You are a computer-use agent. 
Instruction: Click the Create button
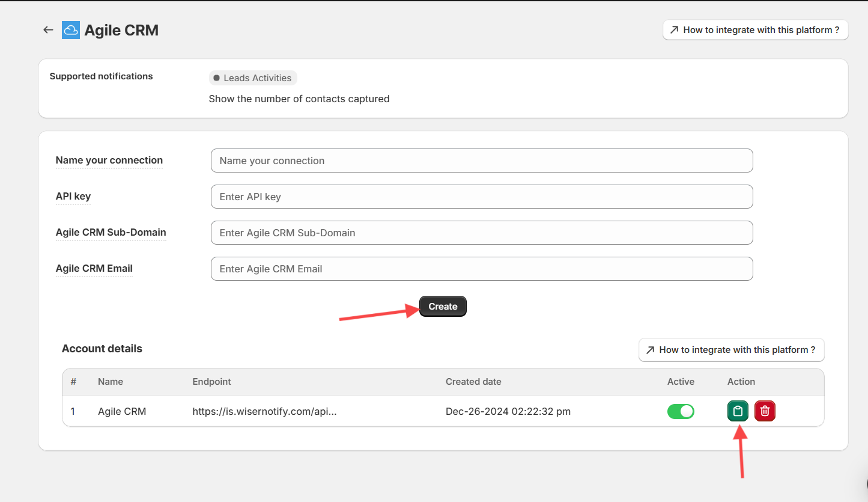(443, 307)
